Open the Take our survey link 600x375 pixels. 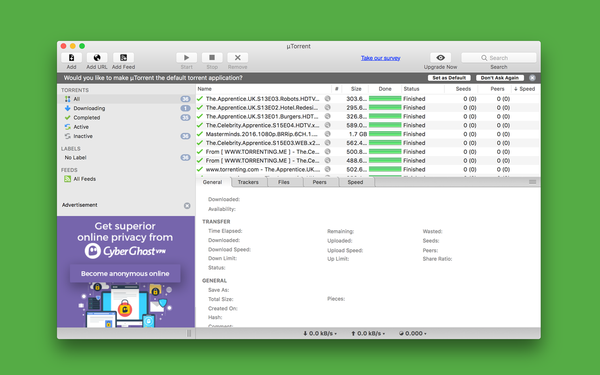(380, 58)
